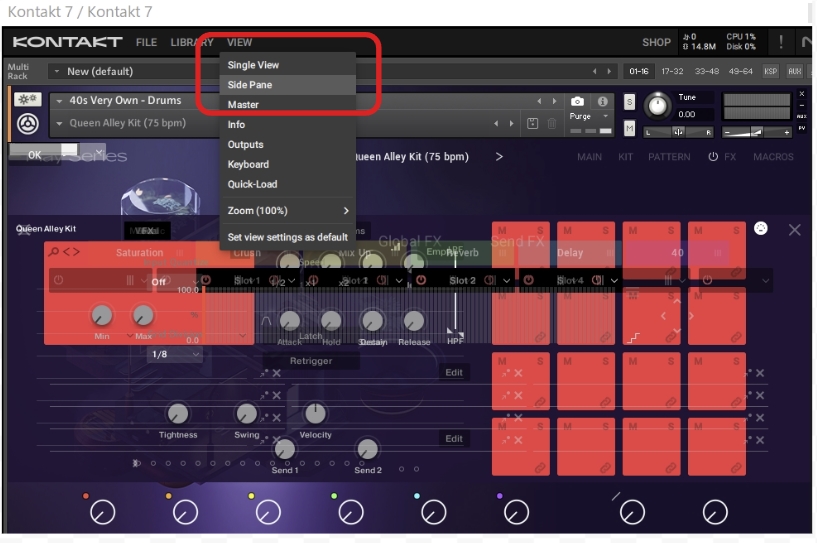This screenshot has width=817, height=543.
Task: Minimize instrument header with minus icon
Action: pyautogui.click(x=802, y=105)
